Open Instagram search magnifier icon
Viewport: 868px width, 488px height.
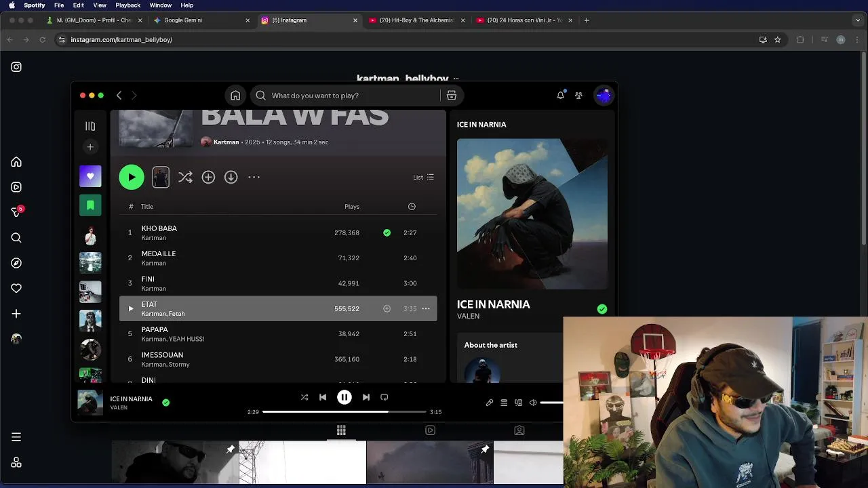tap(16, 238)
